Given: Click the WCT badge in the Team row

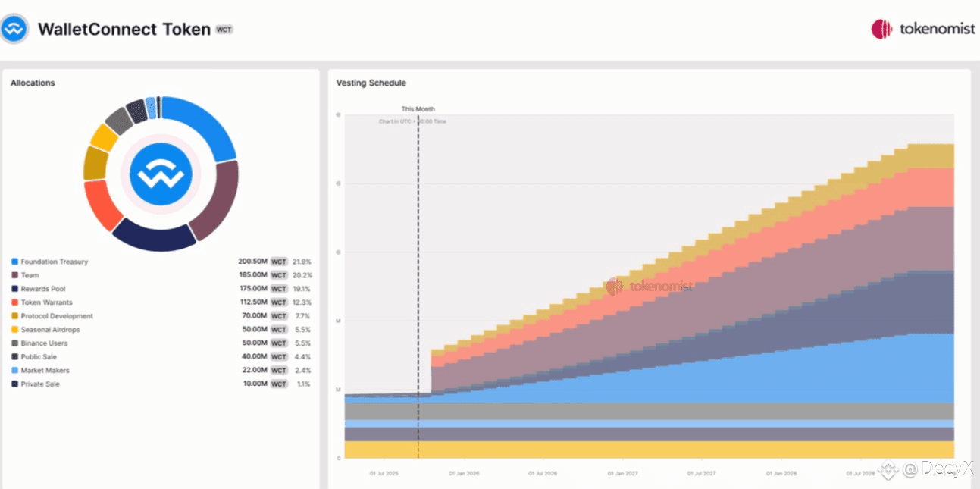Looking at the screenshot, I should pyautogui.click(x=279, y=275).
